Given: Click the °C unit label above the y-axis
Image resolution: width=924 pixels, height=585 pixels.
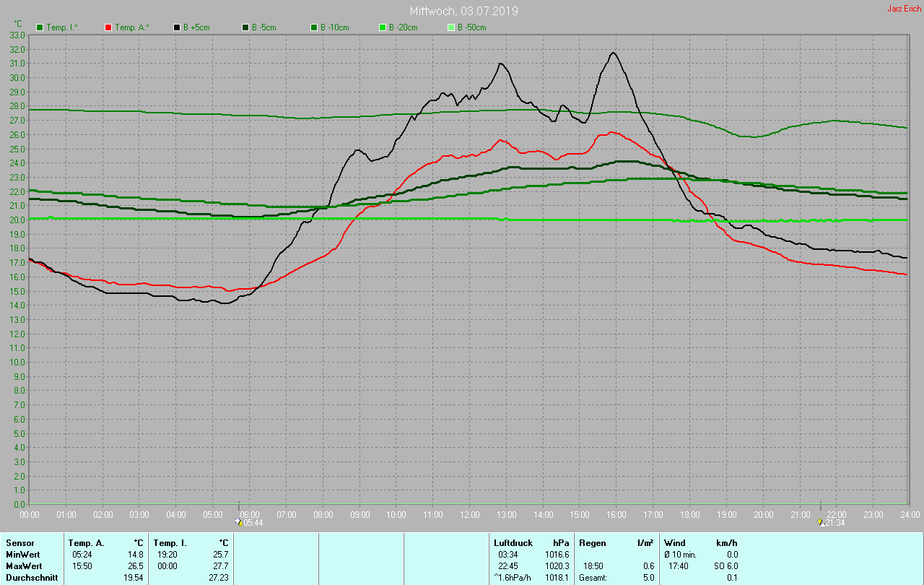Looking at the screenshot, I should (18, 23).
